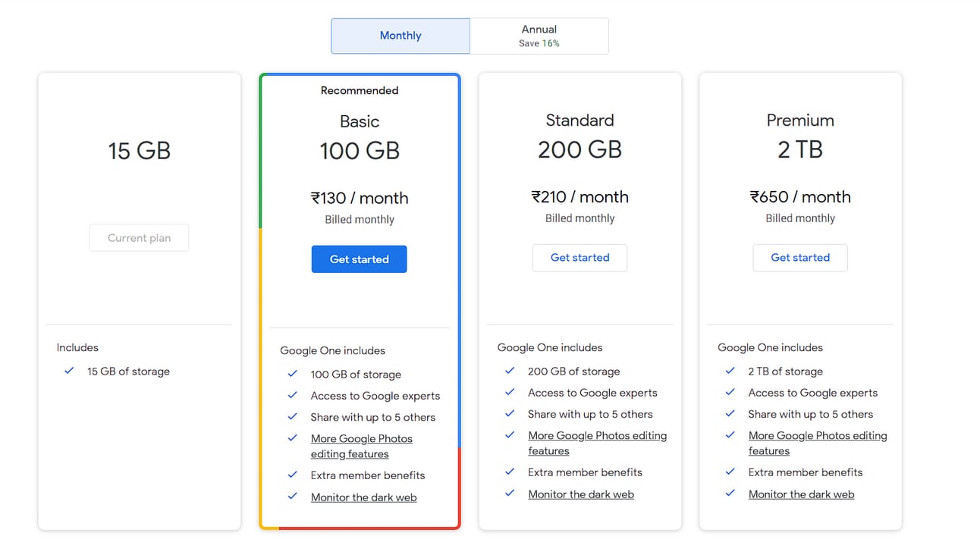
Task: Click Standard plan Google Photos editing checkmark
Action: [x=510, y=435]
